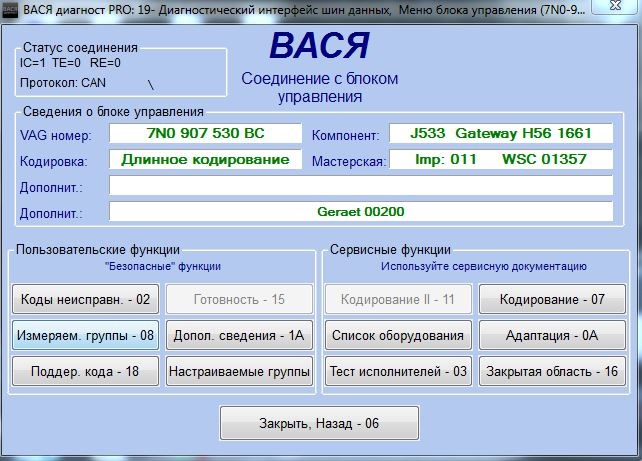642x461 pixels.
Task: Click the 'IC=1 TE=0 RE=0' status counters
Action: [70, 63]
